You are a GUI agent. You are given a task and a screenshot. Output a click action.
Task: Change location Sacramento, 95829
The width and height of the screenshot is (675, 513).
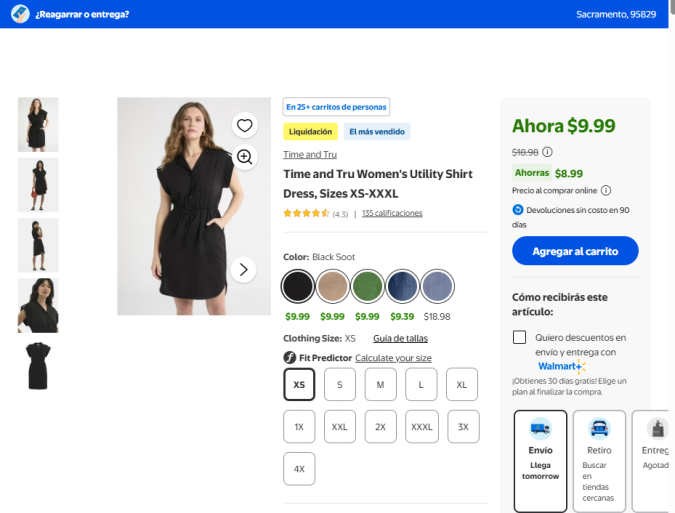[x=616, y=14]
